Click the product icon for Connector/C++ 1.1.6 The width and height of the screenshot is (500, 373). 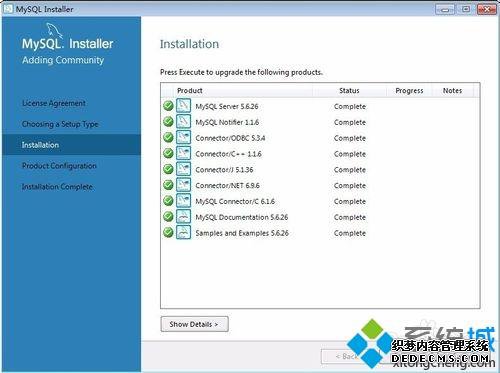183,153
